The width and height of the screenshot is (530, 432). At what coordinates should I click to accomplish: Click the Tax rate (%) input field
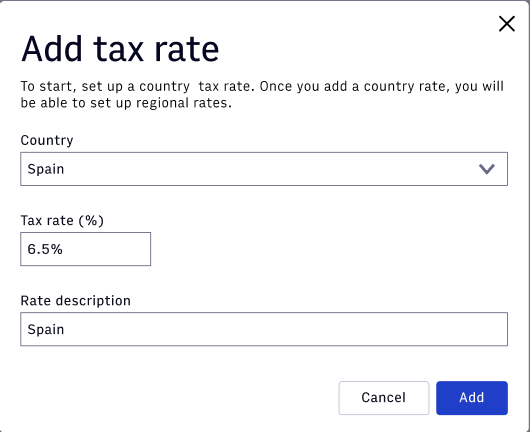86,249
